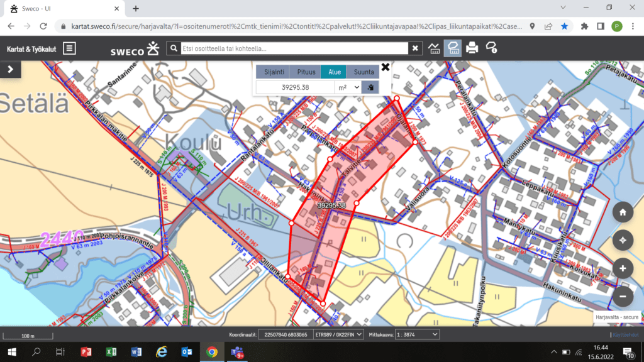Screen dimensions: 644x362
Task: Click the Talvitie street label
Action: [352, 167]
